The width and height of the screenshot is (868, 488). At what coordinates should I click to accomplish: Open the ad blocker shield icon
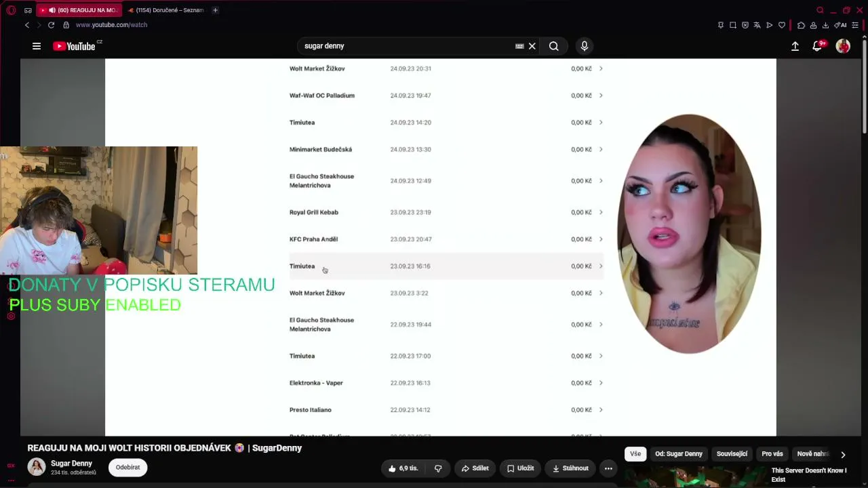click(745, 25)
